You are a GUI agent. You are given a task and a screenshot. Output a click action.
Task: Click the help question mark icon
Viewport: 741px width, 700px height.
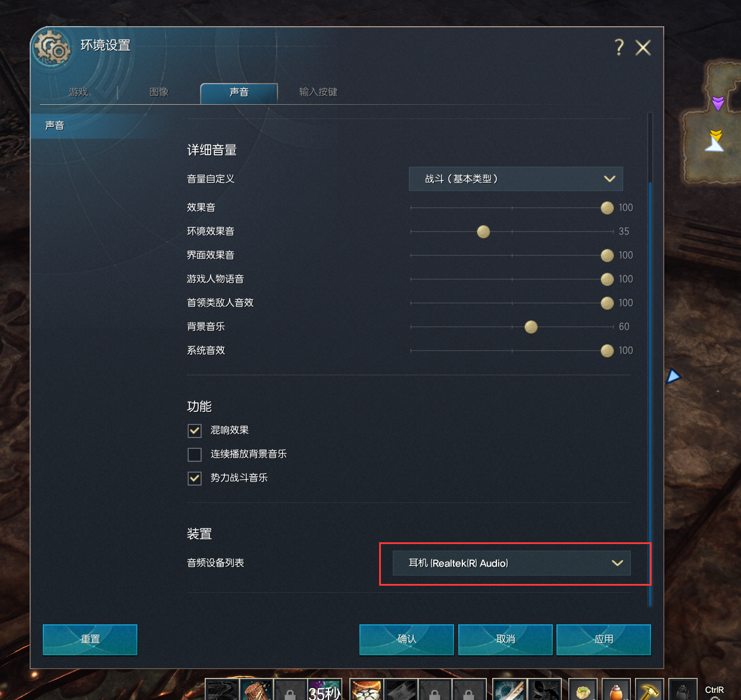(x=619, y=47)
